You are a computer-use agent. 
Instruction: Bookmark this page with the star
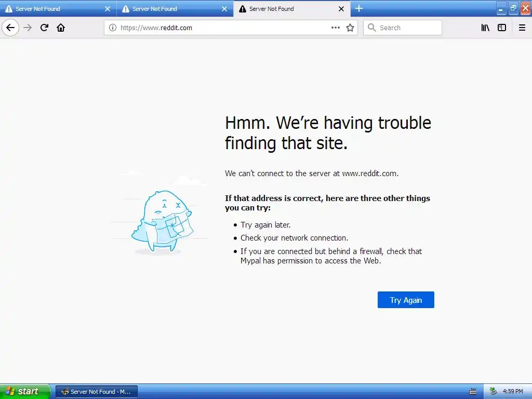[350, 28]
